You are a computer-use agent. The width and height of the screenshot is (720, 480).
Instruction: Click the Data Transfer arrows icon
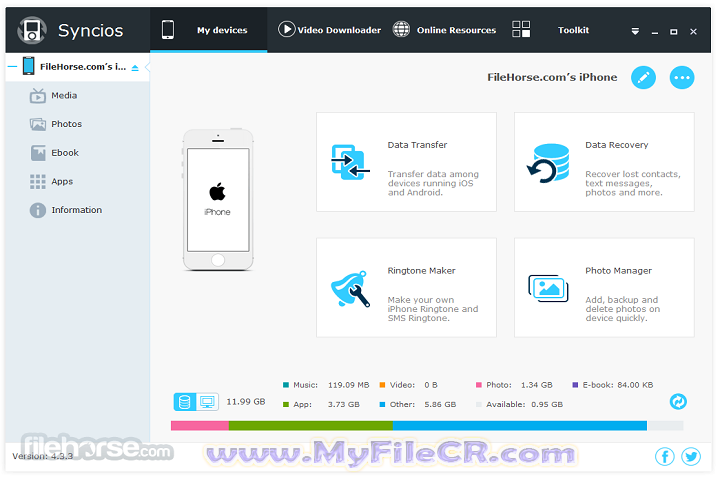[350, 162]
